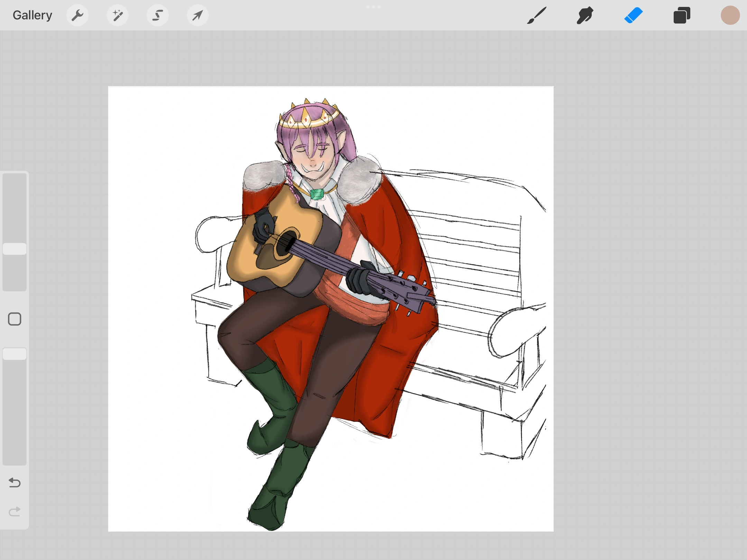Toggle the currently active Eraser tool
This screenshot has height=560, width=747.
pyautogui.click(x=634, y=15)
